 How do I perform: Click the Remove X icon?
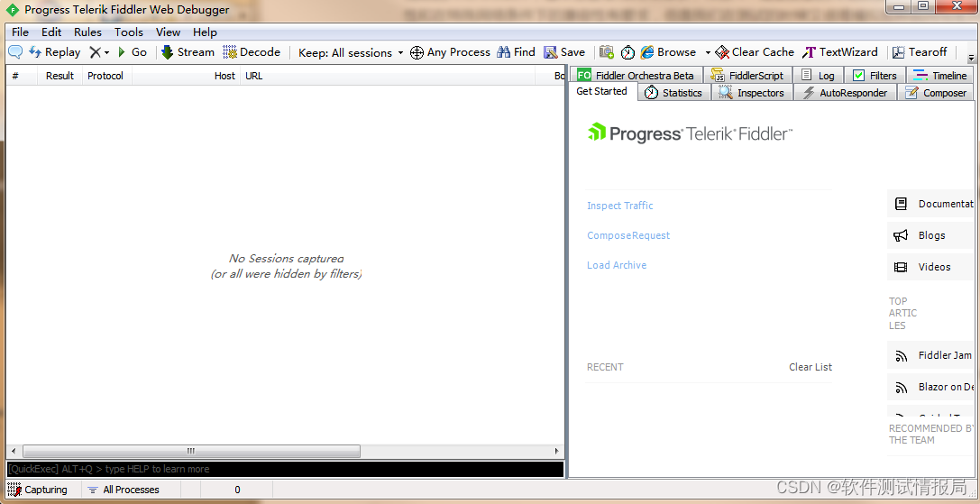pos(95,52)
